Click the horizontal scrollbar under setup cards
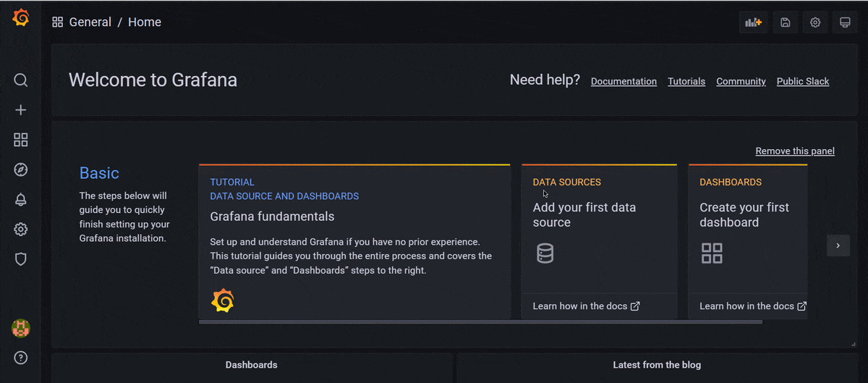Image resolution: width=868 pixels, height=383 pixels. coord(480,321)
